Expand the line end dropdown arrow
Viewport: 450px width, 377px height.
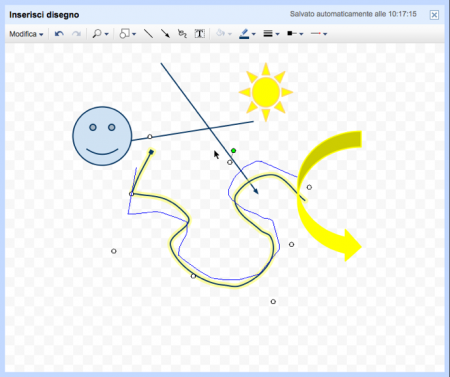point(325,34)
